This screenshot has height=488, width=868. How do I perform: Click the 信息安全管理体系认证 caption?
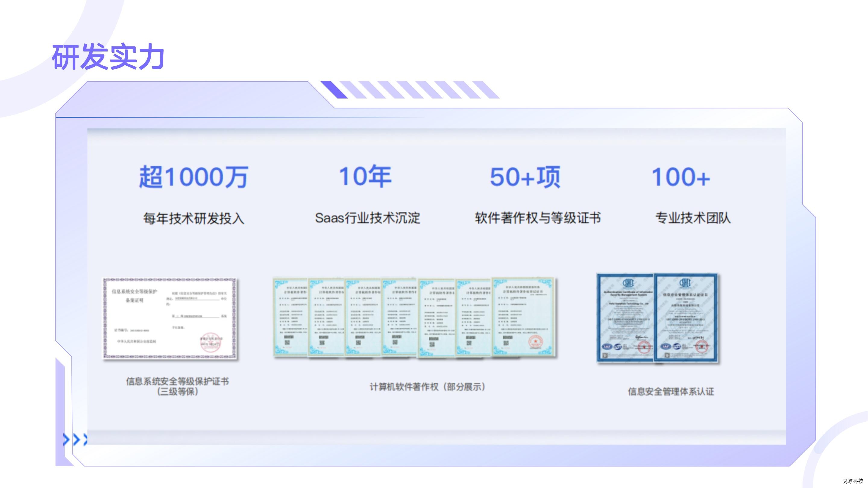coord(671,391)
